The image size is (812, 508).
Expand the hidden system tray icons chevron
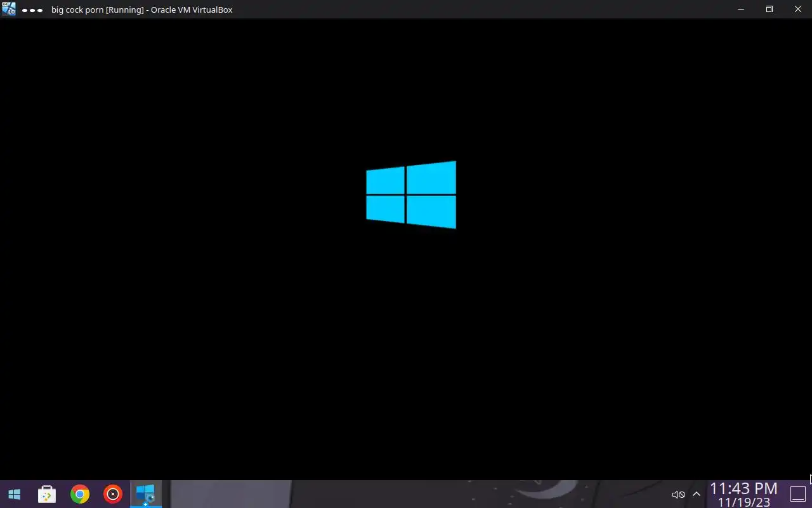(697, 495)
